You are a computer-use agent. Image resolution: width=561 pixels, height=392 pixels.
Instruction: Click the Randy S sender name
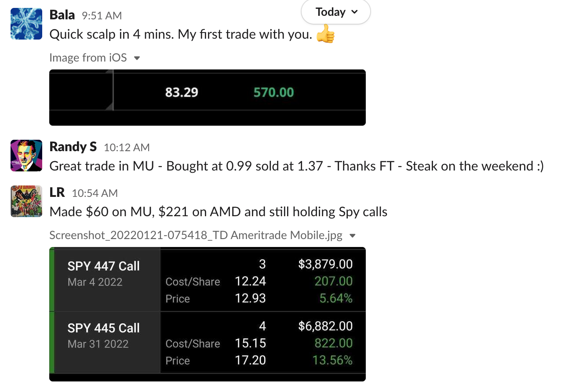pyautogui.click(x=73, y=147)
